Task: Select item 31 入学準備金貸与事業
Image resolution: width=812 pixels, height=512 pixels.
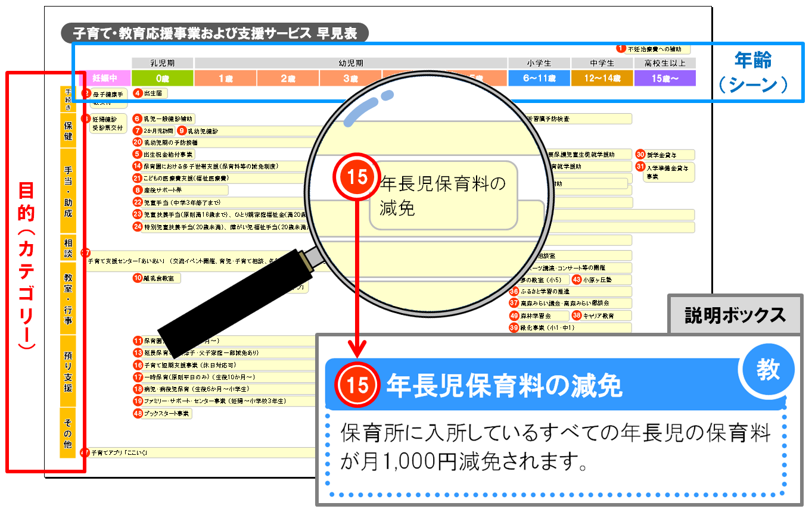Action: point(665,171)
